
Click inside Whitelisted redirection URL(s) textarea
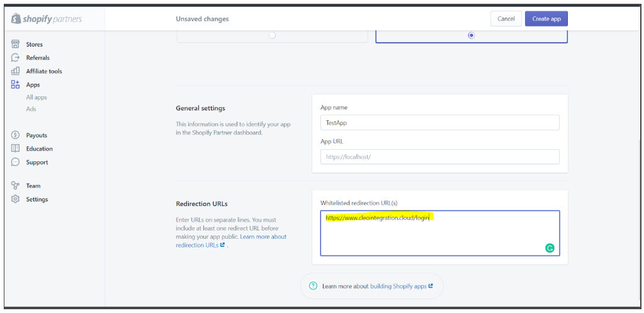(440, 233)
